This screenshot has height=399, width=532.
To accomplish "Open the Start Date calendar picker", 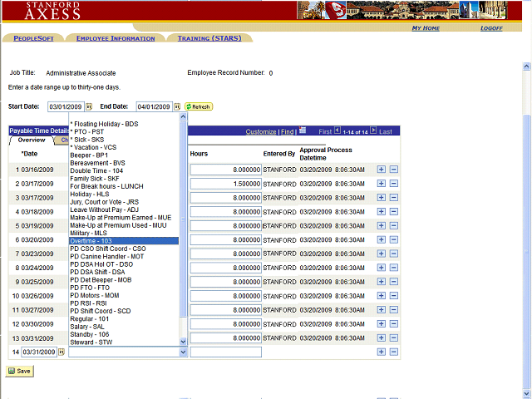I will [89, 107].
